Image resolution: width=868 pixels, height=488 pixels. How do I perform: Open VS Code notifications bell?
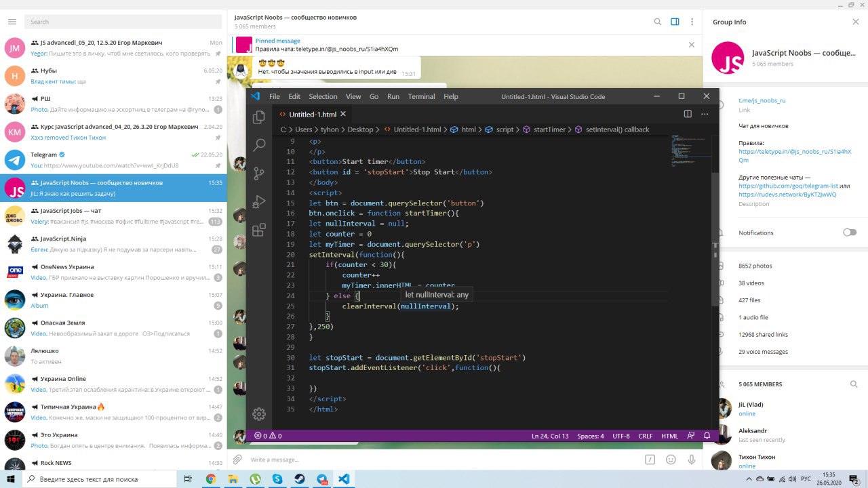(707, 436)
